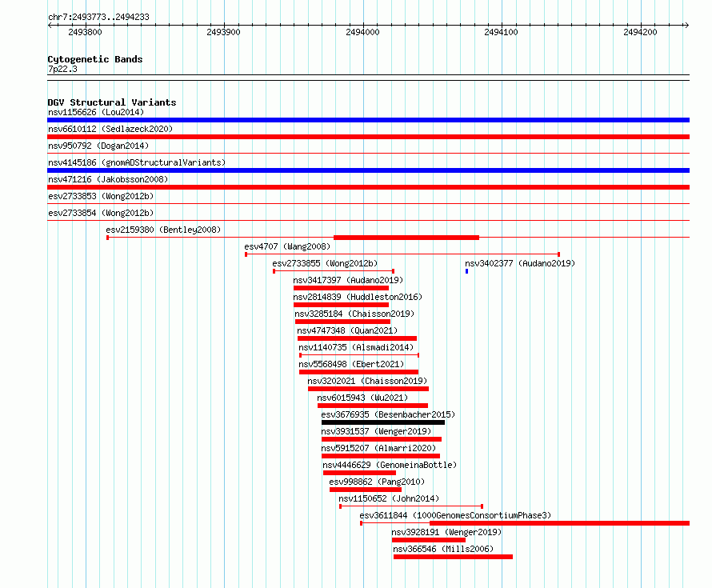Open nsv3202021 (Chaisson2019) label
712x588 pixels.
[x=367, y=381]
